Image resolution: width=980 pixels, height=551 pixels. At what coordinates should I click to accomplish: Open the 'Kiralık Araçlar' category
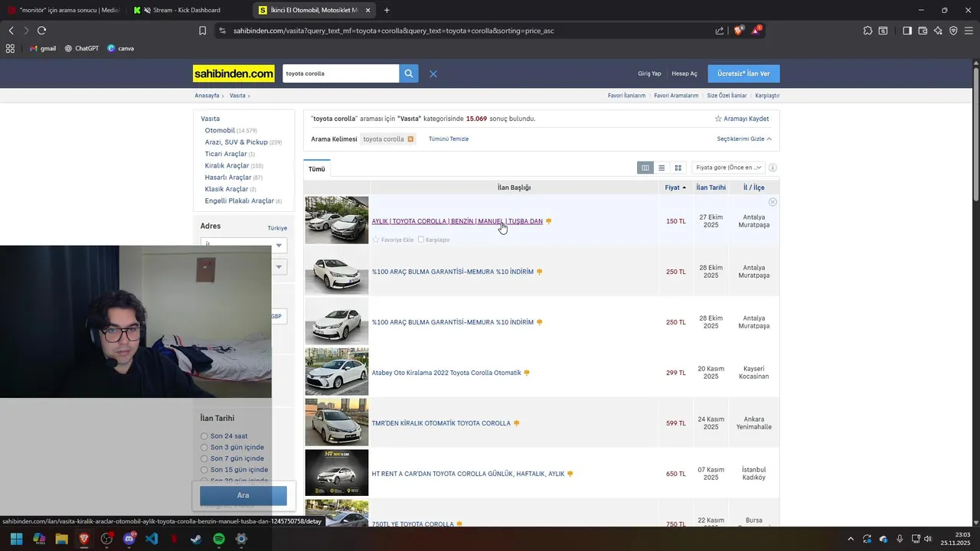(x=227, y=166)
